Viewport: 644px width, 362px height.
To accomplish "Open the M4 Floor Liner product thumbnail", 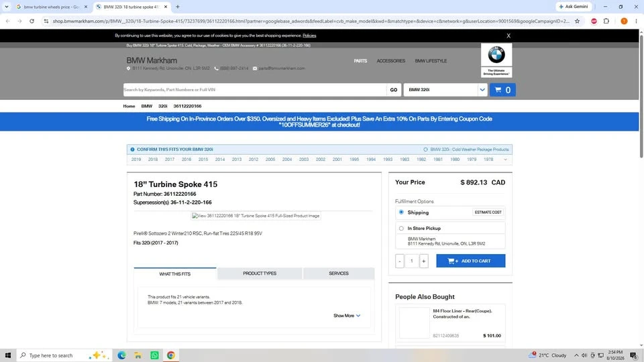I will [x=414, y=323].
